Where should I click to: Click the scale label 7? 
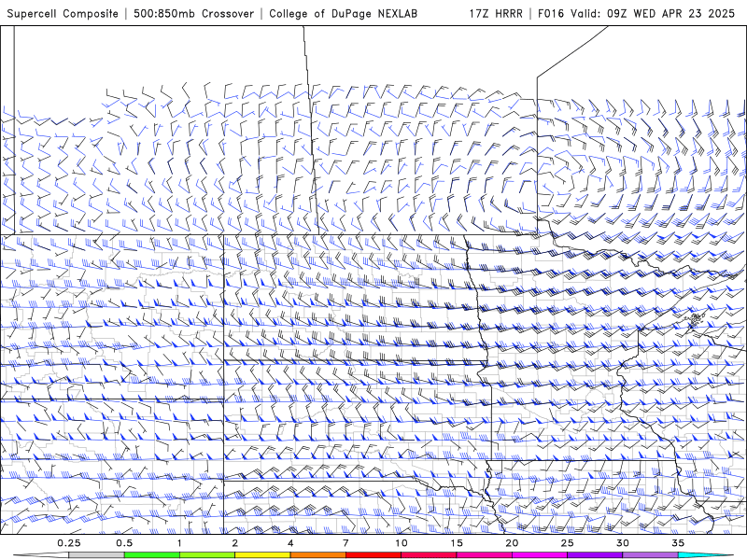click(x=345, y=543)
